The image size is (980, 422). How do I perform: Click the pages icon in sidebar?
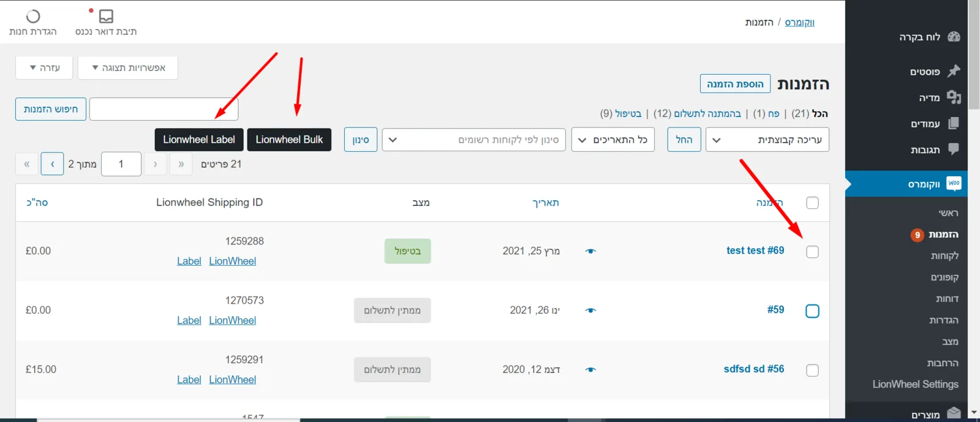click(x=954, y=123)
